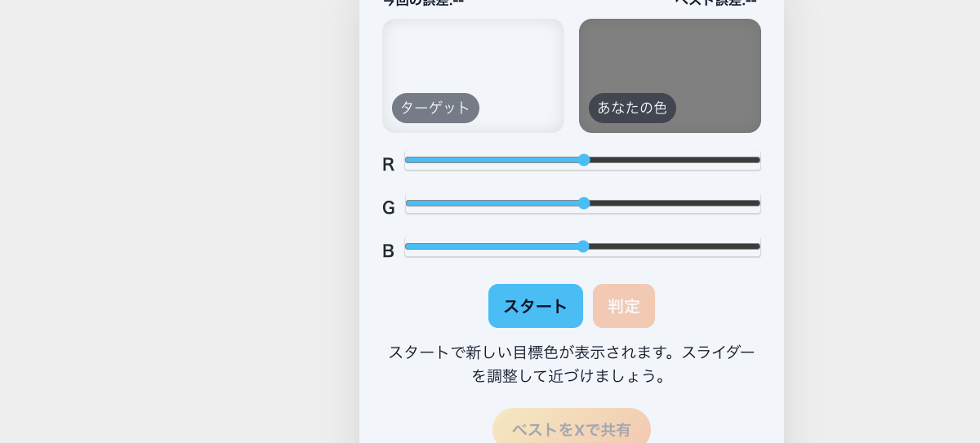Click the B channel label
980x443 pixels.
pyautogui.click(x=389, y=250)
